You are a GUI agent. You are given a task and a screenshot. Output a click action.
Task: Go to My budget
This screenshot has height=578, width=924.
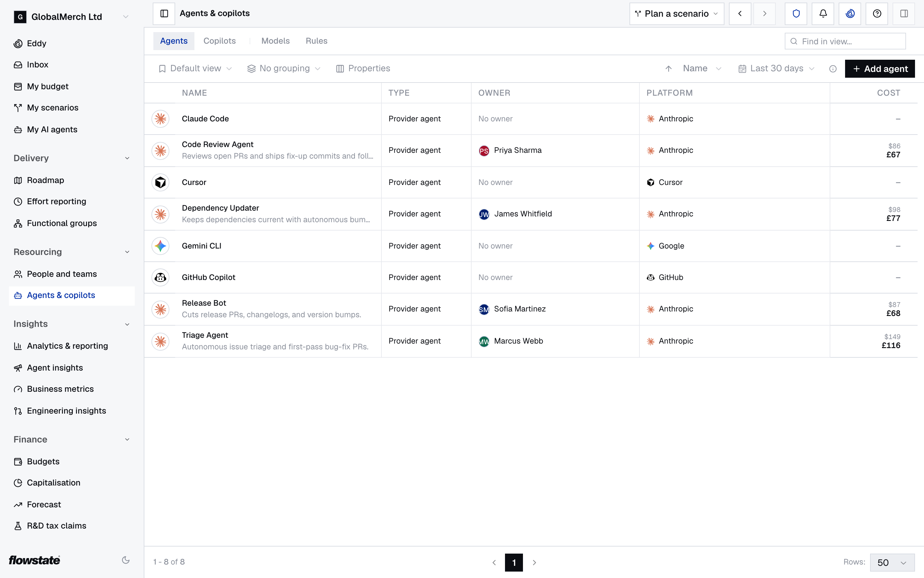point(72,86)
